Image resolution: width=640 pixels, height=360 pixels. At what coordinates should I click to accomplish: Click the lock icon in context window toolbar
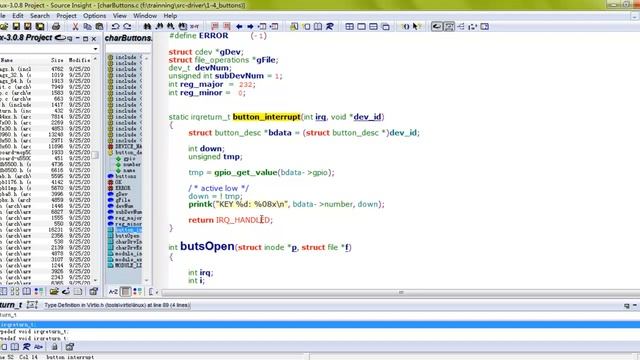54,347
